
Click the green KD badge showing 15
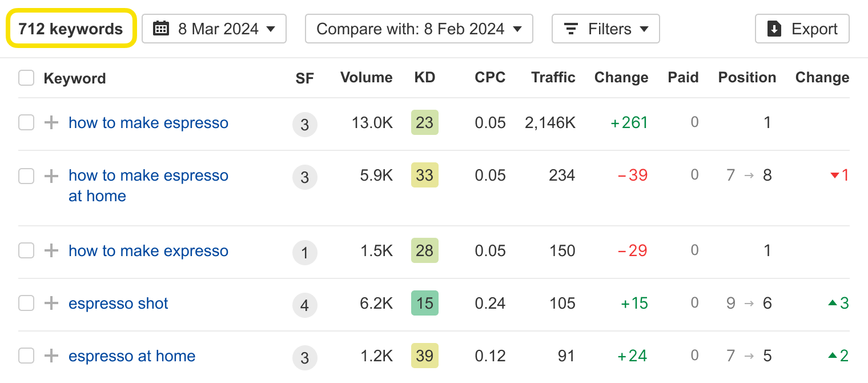click(x=425, y=303)
